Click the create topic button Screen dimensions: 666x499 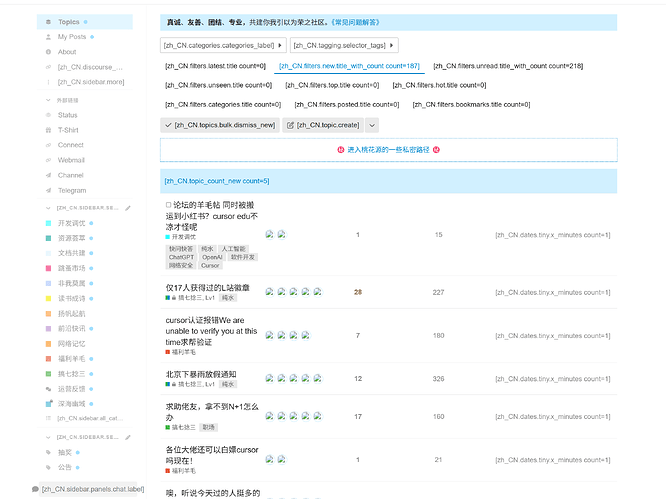(323, 125)
